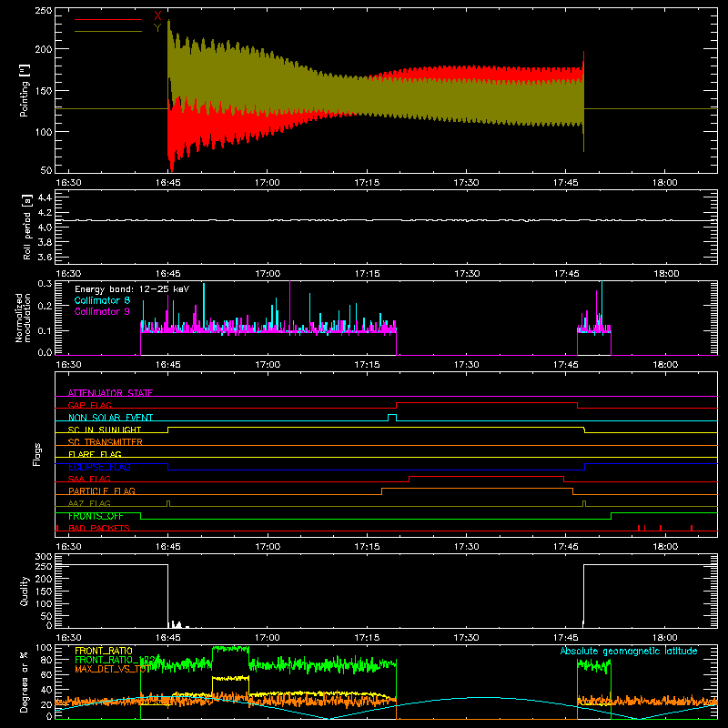
Task: Click the magenta 'Collimator 9' legend label
Action: tap(102, 311)
